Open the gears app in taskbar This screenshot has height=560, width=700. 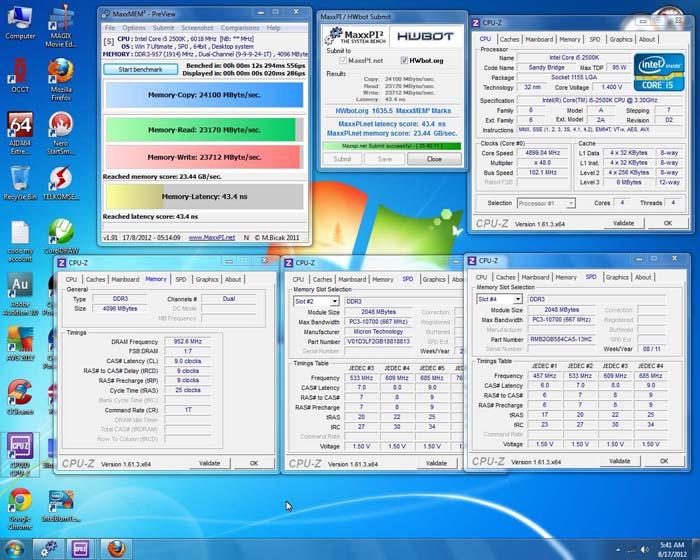[x=49, y=549]
